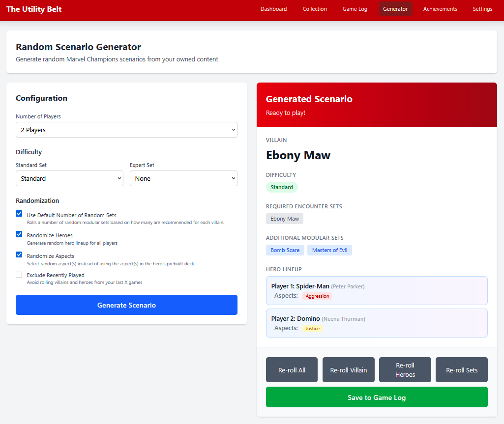
Task: Select the Masters of Evil set tag
Action: (x=329, y=250)
